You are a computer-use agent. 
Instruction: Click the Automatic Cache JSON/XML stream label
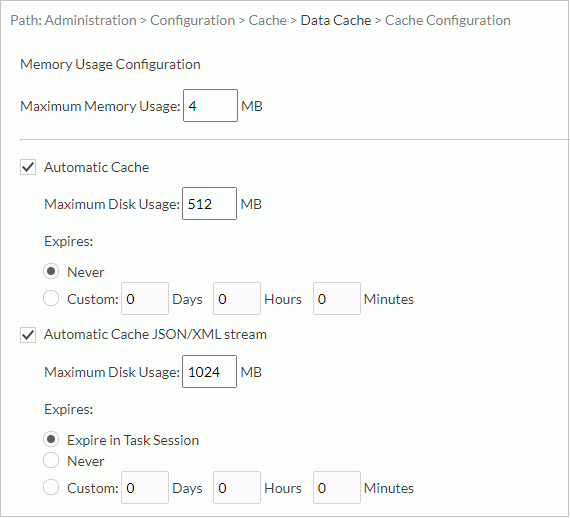coord(155,334)
